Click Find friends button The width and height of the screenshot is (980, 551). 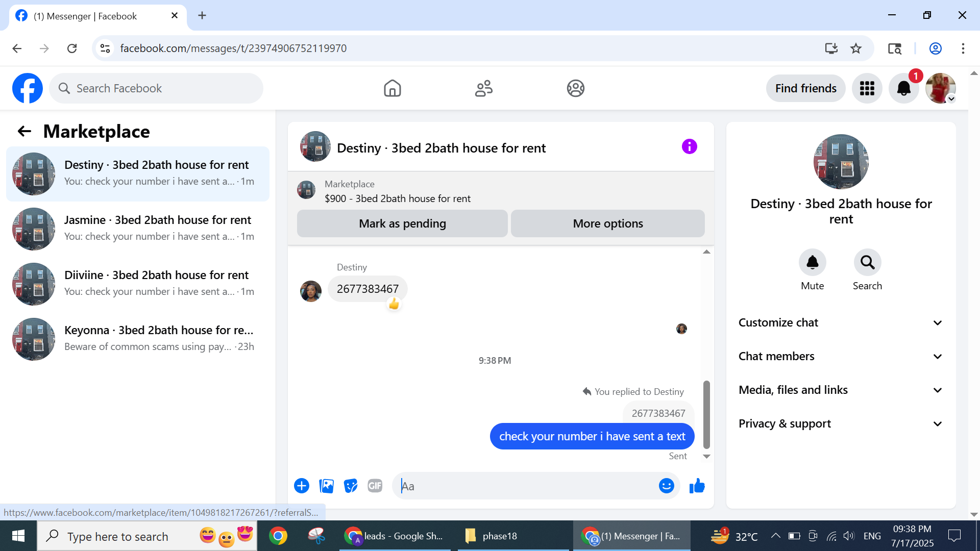[806, 88]
